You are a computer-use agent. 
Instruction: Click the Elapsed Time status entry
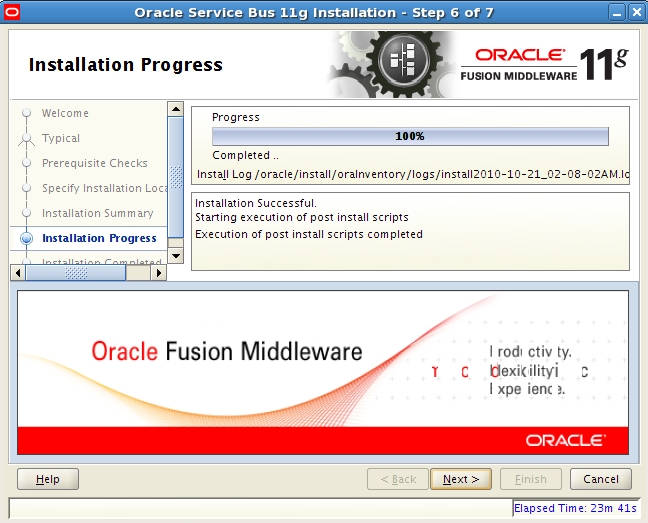pyautogui.click(x=575, y=509)
